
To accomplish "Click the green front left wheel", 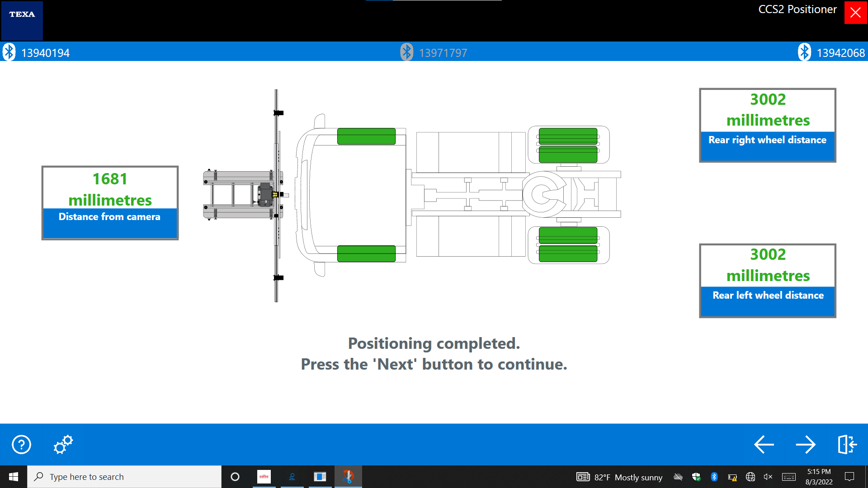I will [x=366, y=253].
